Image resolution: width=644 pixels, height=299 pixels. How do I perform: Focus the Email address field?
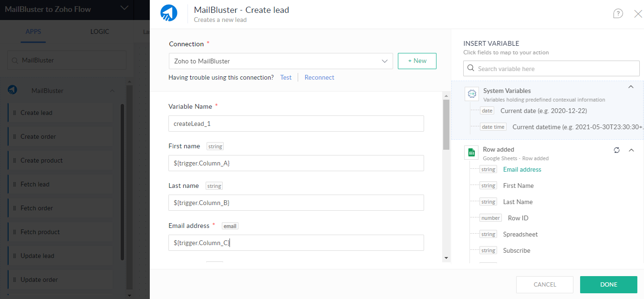(296, 243)
